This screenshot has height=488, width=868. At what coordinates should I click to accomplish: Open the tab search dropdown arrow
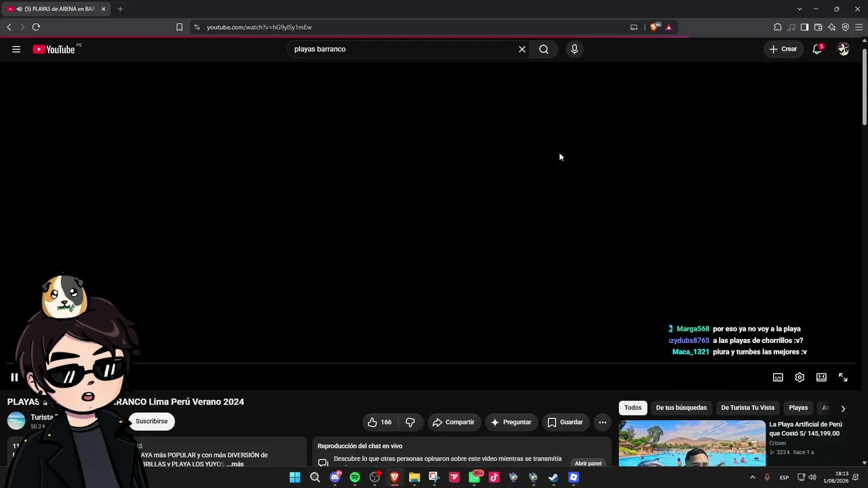800,9
